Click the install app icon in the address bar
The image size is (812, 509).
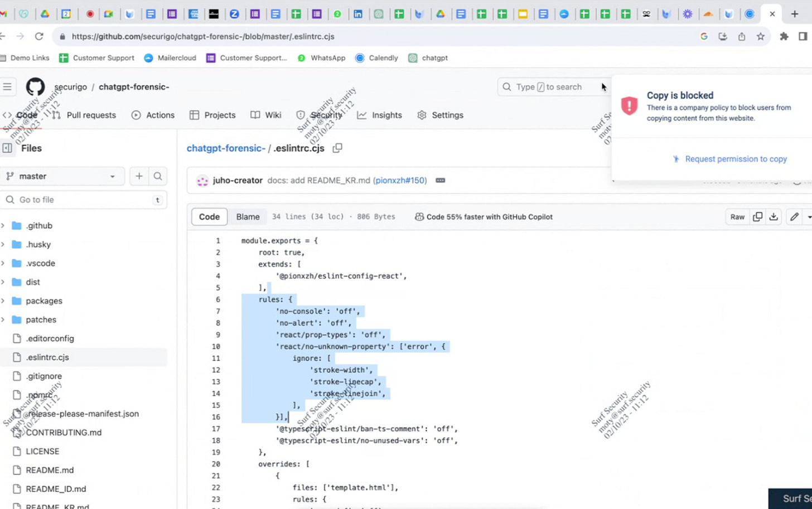[723, 36]
